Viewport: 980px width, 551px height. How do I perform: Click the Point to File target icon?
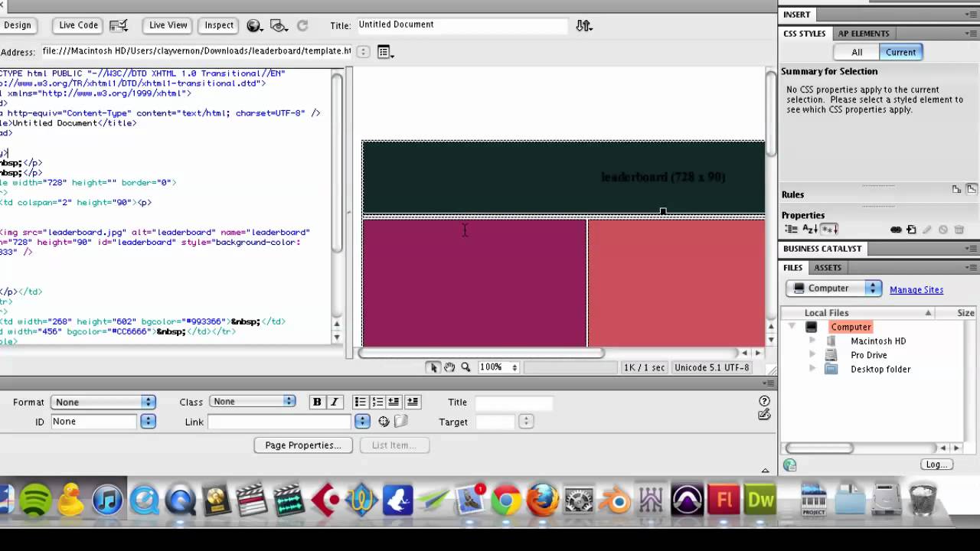tap(384, 422)
